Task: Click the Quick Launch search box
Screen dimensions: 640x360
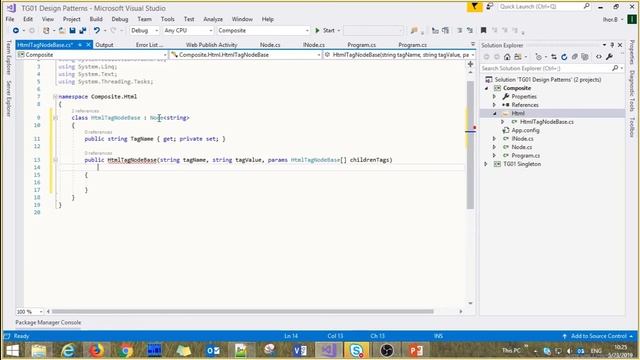Action: click(544, 7)
